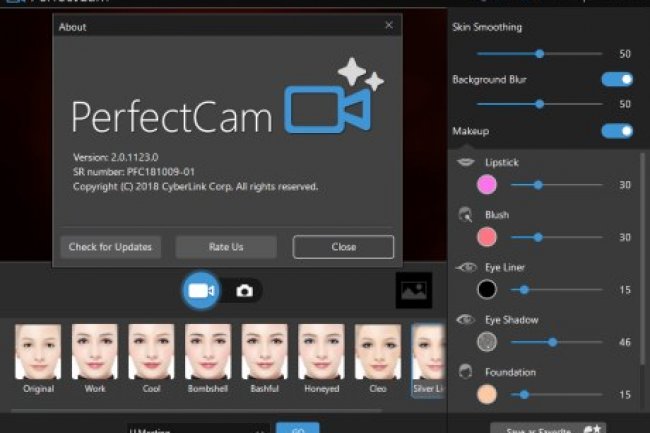Viewport: 650px width, 433px height.
Task: Click Save as Favorite button
Action: (548, 428)
